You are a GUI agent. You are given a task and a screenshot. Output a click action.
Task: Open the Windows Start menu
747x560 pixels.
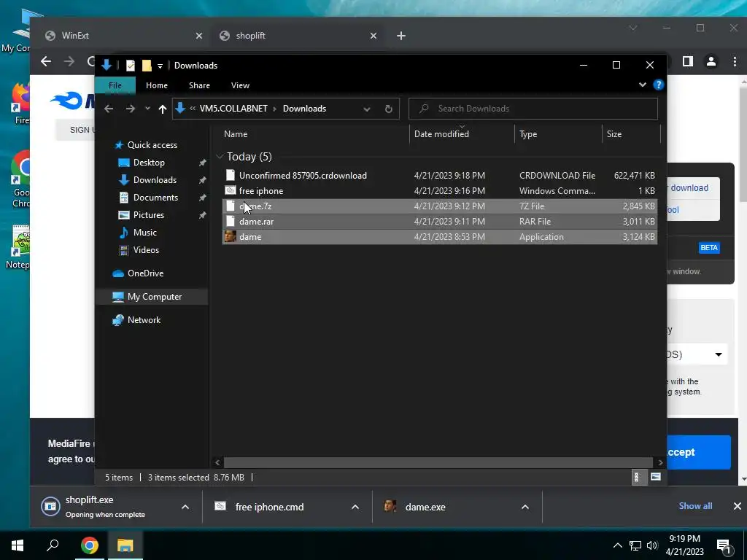coord(18,545)
